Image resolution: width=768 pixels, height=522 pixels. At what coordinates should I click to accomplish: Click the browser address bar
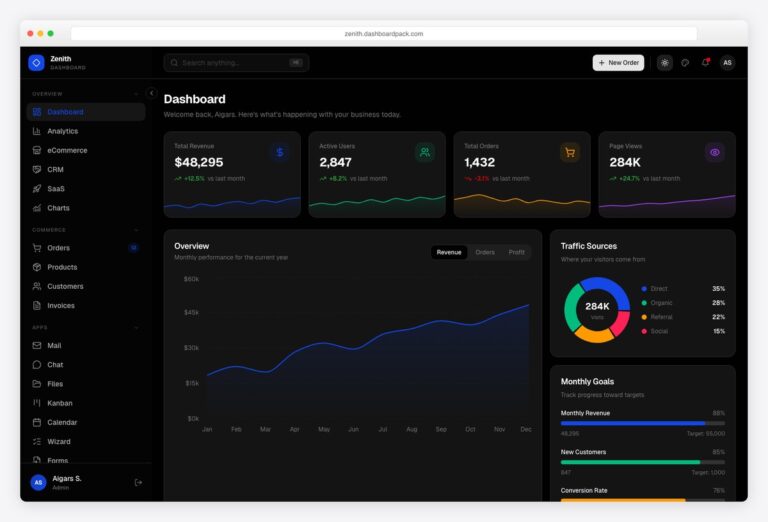[384, 34]
